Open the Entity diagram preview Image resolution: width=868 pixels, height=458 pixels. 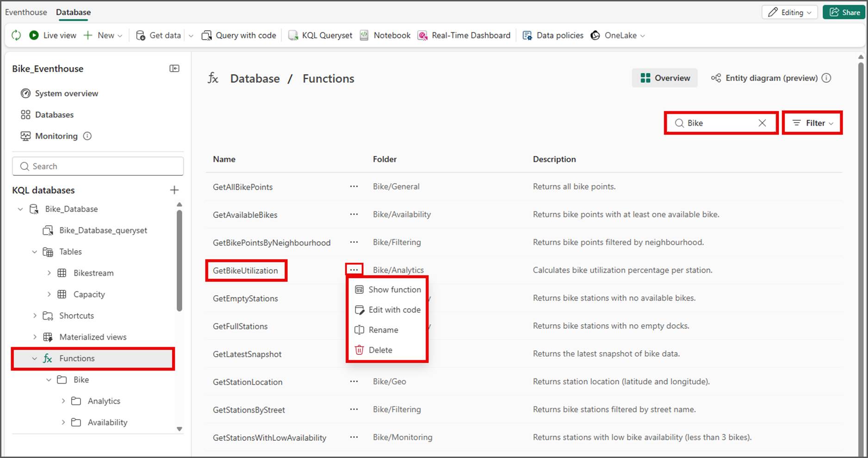[769, 78]
